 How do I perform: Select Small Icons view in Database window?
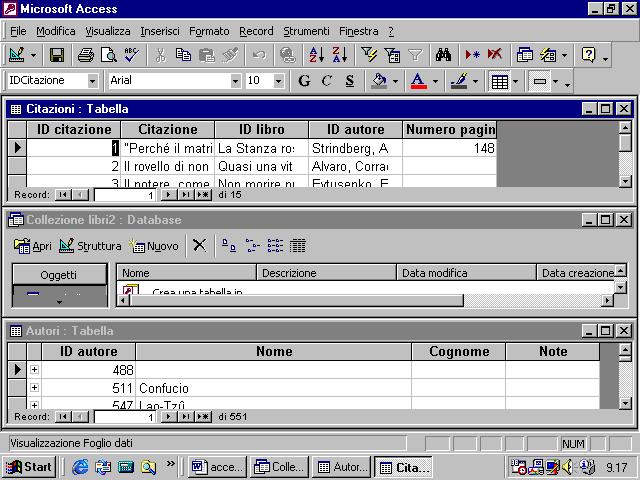252,246
